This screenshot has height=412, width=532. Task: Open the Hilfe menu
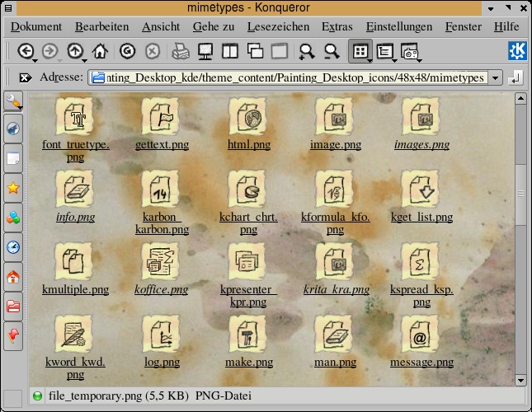(x=506, y=26)
